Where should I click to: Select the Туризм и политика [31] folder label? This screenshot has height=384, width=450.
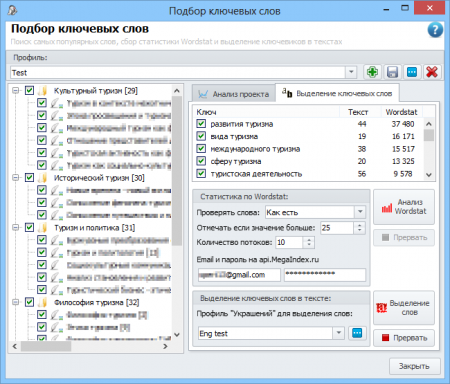tap(95, 228)
